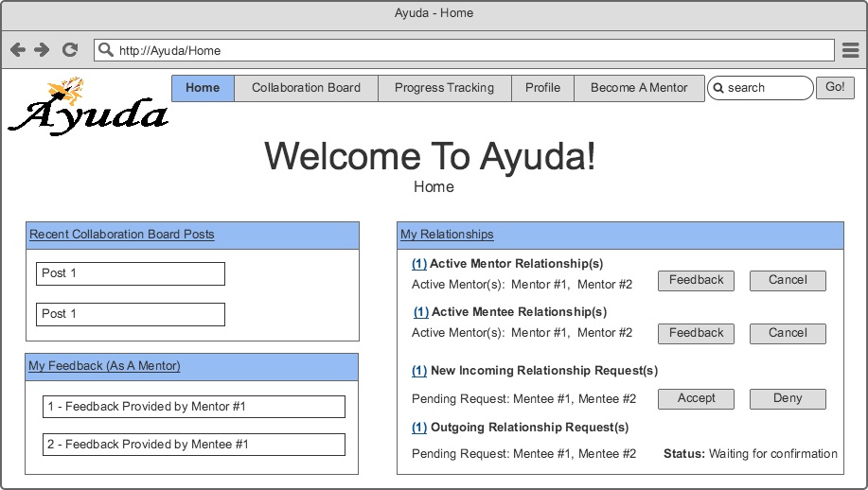
Task: Open Feedback Provided by Mentor #1
Action: click(193, 407)
